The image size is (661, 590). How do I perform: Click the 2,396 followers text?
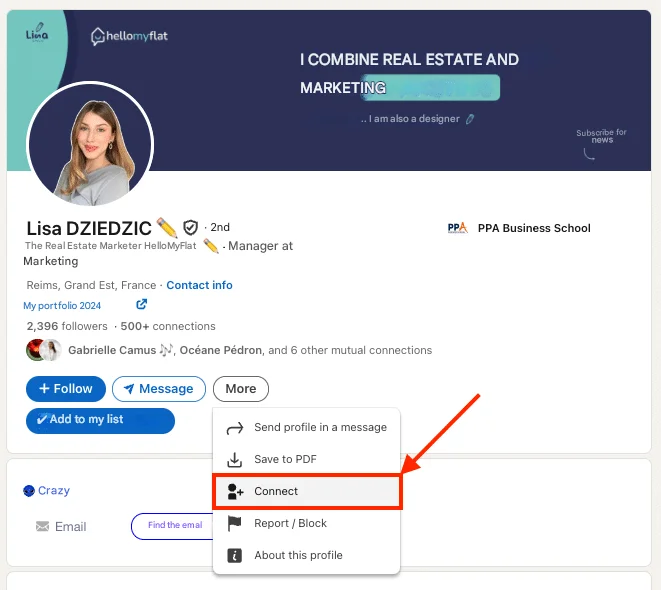67,326
